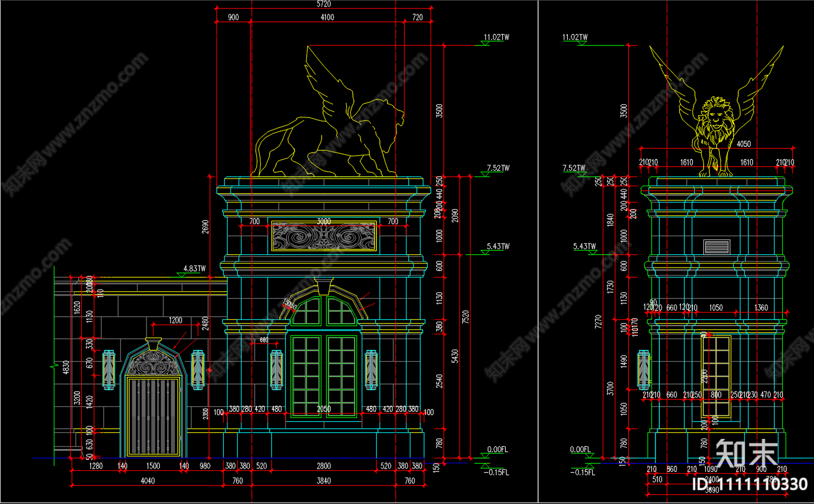Select the 2050 window width dimension text
Image resolution: width=814 pixels, height=504 pixels.
pos(324,409)
